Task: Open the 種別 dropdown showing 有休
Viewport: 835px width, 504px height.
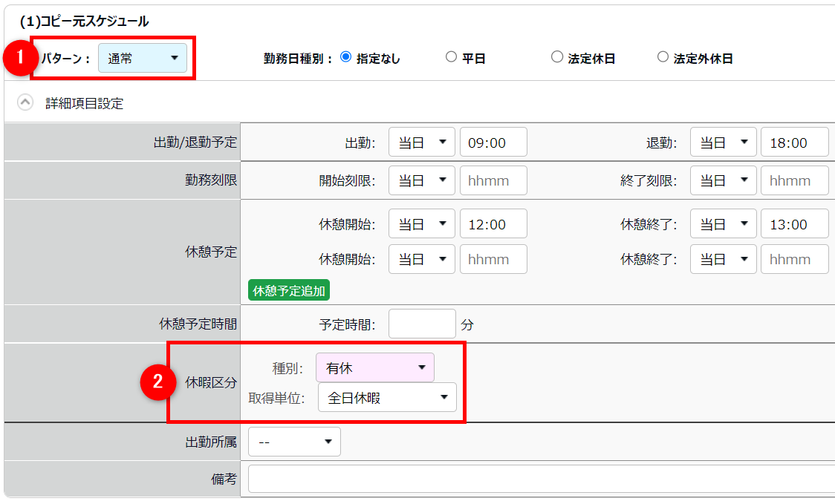Action: [x=375, y=367]
